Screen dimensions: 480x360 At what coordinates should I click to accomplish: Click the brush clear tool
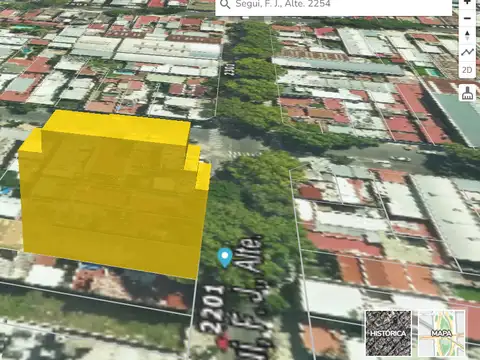point(467,93)
